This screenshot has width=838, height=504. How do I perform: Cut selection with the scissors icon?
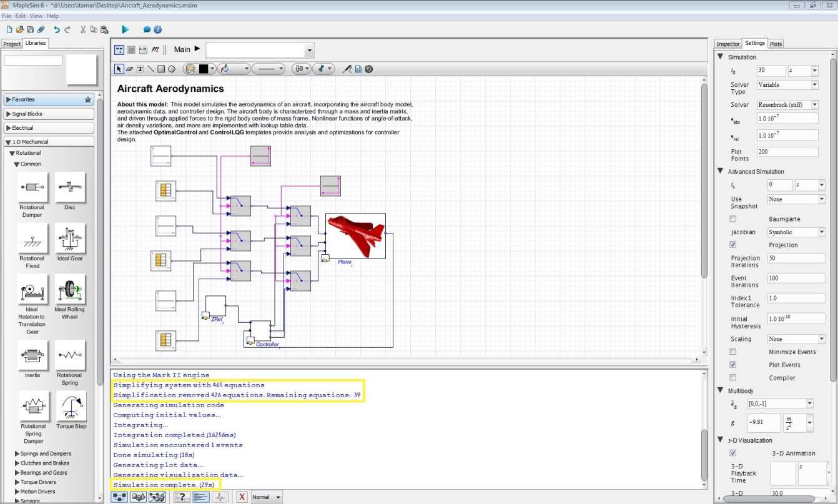coord(83,29)
